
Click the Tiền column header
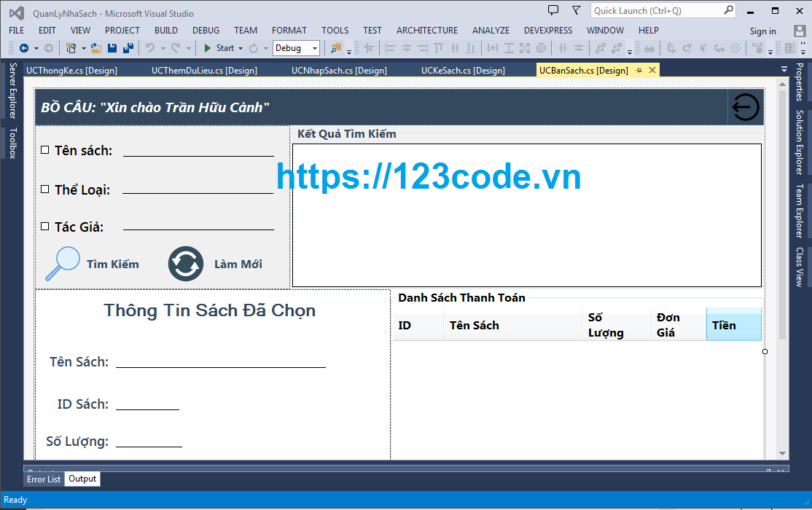tap(733, 325)
